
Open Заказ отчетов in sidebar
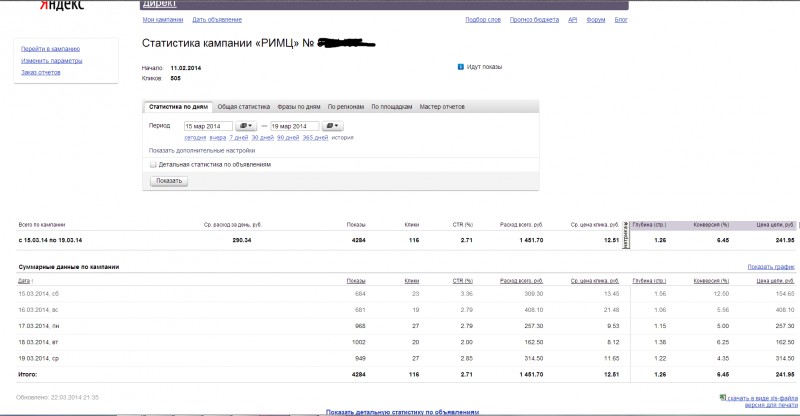40,72
